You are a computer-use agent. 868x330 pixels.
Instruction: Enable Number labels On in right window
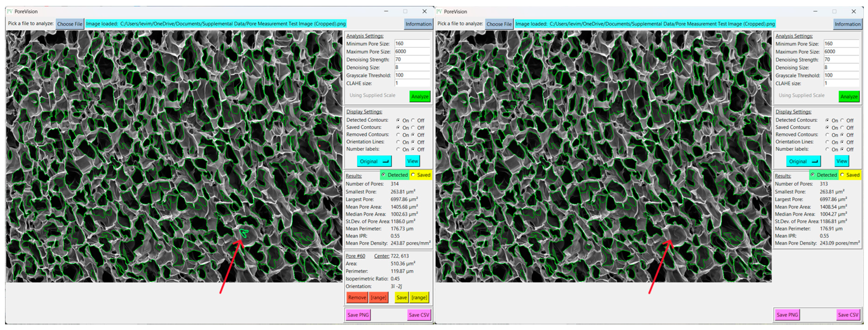coord(827,149)
